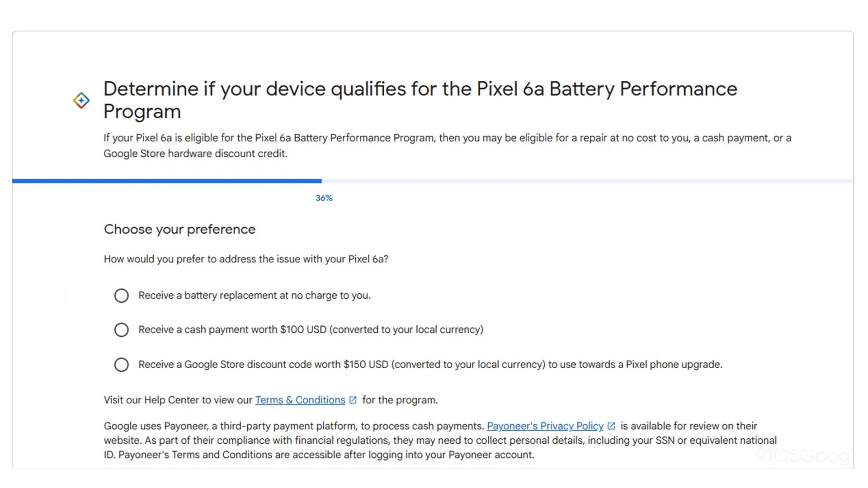Click the "How would you prefer" question text
Viewport: 868px width, 488px height.
(246, 259)
